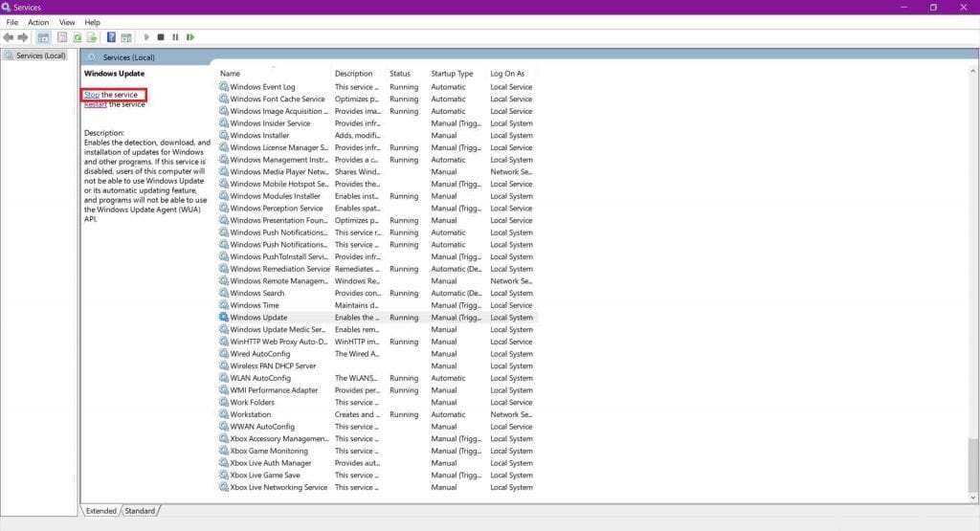
Task: Select the Windows Font Cache Service row name
Action: [278, 100]
